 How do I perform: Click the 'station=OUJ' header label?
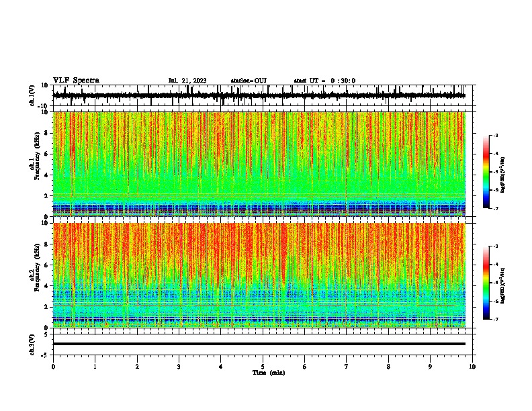[x=249, y=81]
